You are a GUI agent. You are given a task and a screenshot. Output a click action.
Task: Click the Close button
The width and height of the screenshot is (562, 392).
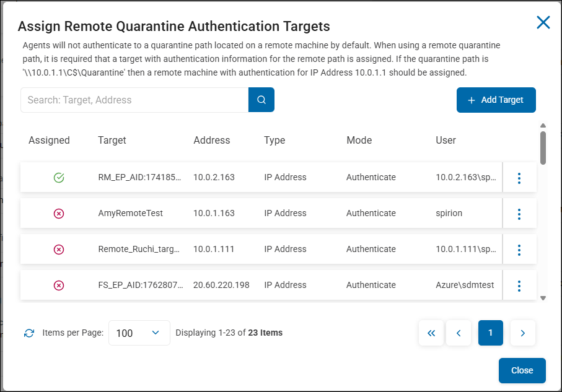[522, 370]
